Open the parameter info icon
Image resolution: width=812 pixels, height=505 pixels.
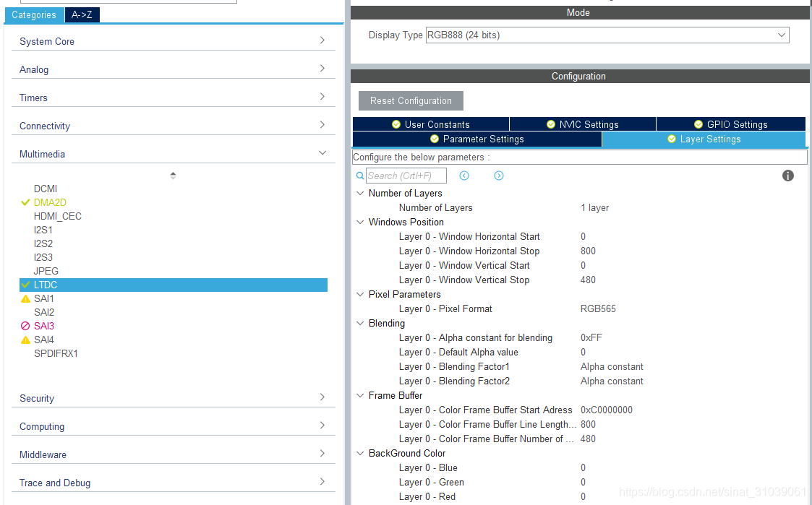[787, 176]
